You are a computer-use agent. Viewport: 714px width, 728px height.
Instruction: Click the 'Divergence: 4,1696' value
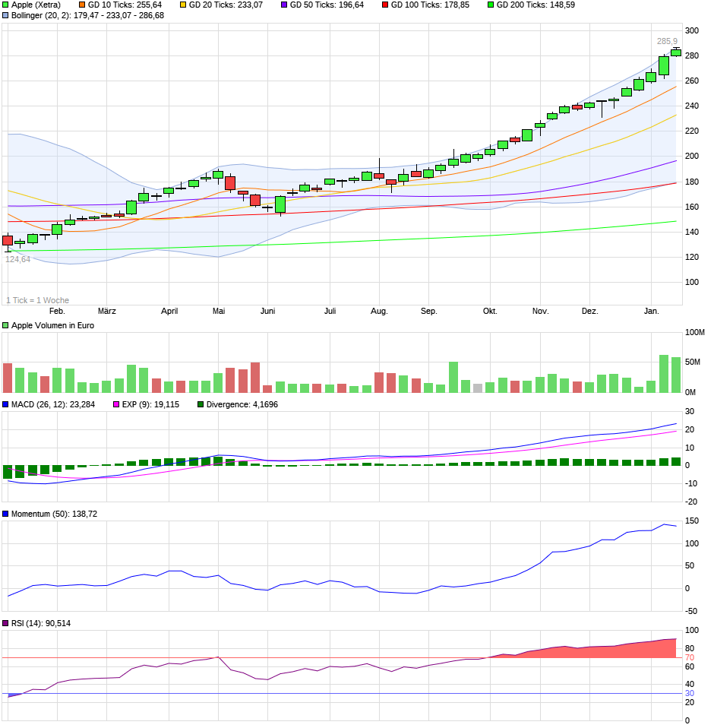point(242,405)
